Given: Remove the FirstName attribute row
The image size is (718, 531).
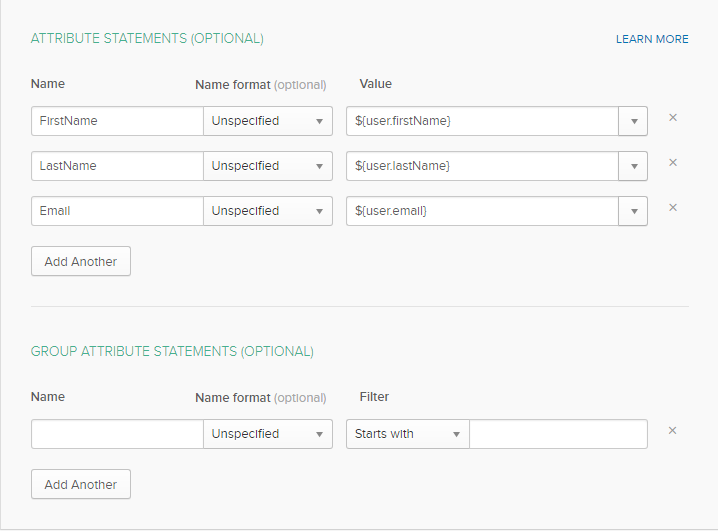Looking at the screenshot, I should [x=673, y=118].
